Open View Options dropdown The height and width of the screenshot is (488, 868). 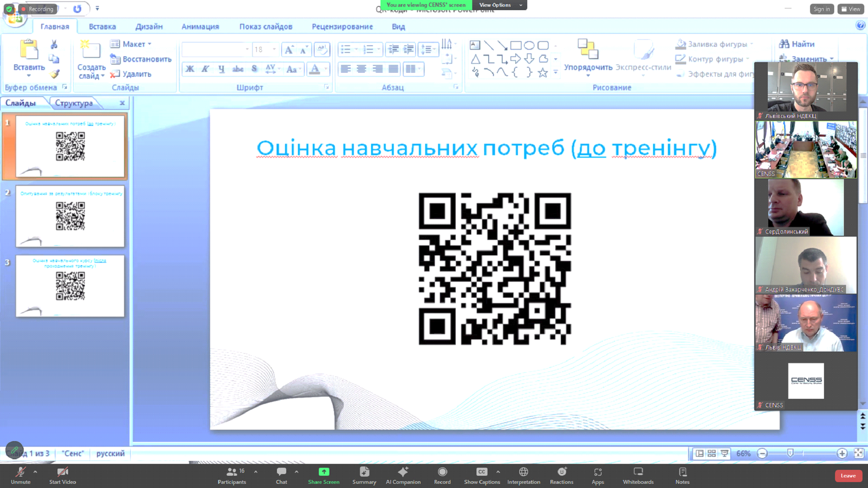click(499, 5)
